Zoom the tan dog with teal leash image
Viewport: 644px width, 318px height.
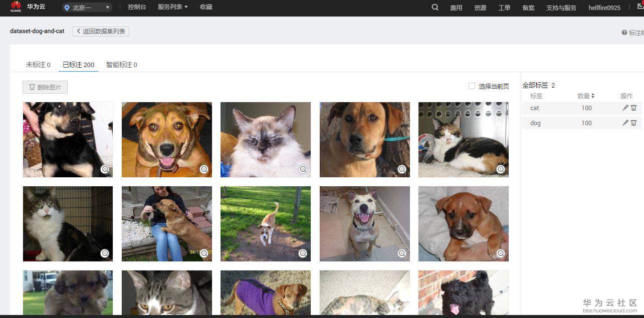[401, 169]
